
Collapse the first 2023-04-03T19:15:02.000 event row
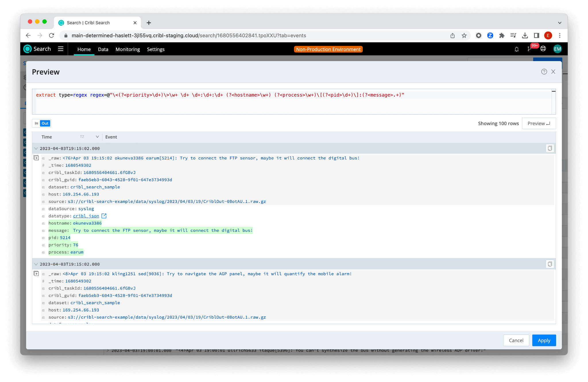(x=36, y=149)
